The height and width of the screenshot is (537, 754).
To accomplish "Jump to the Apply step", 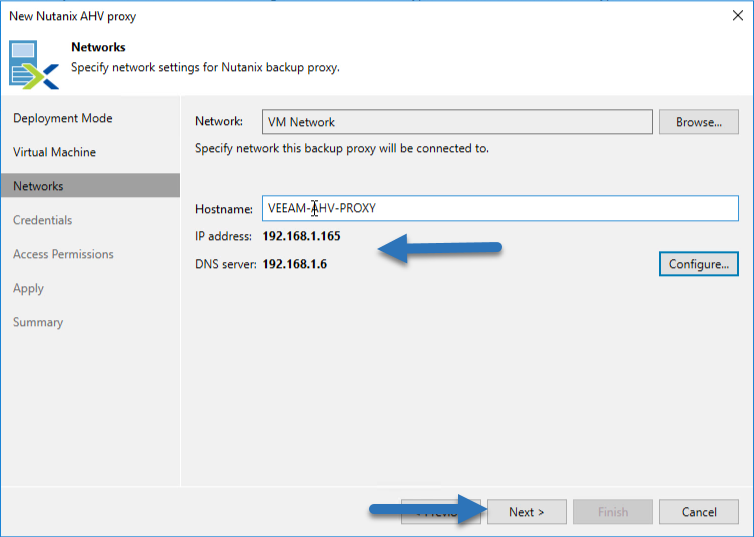I will (x=28, y=288).
